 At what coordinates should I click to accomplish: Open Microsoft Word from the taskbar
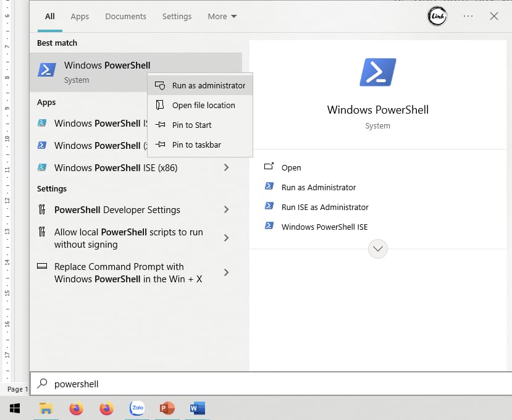197,408
